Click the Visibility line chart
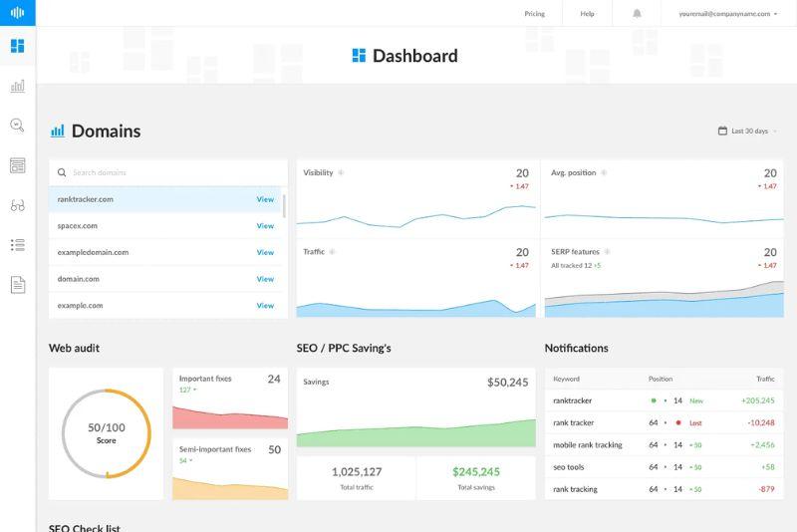Viewport: 797px width, 532px height. 415,217
